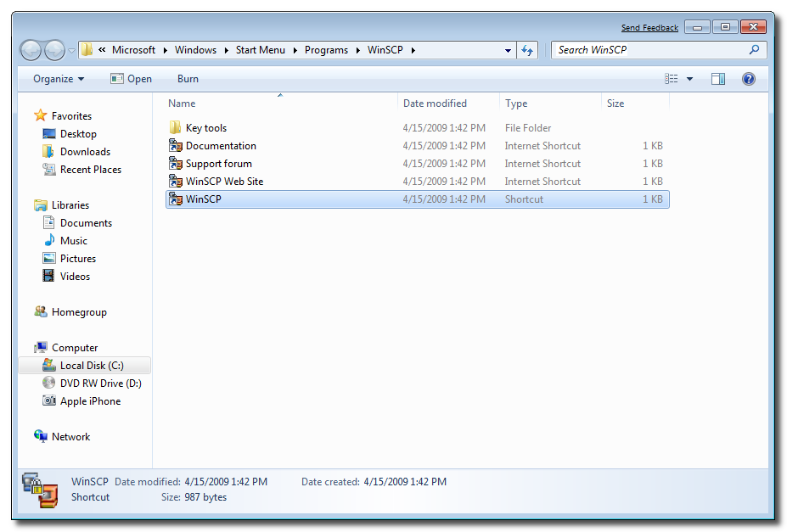Select the Documentation shortcut icon

pyautogui.click(x=175, y=145)
